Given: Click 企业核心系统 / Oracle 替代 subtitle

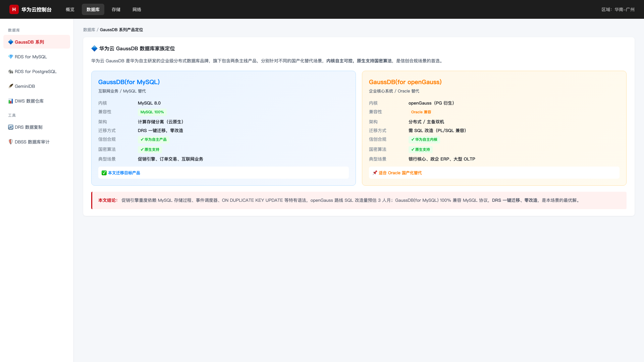Looking at the screenshot, I should [394, 91].
